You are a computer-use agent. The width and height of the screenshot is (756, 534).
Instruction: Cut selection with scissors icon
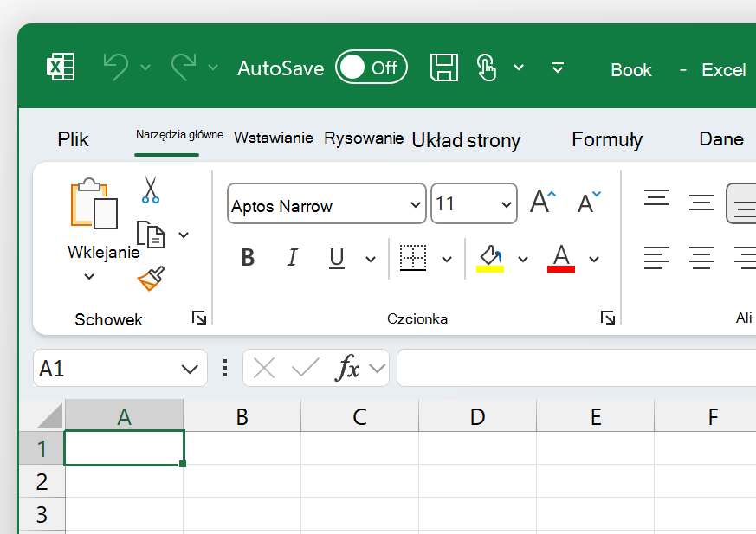click(151, 190)
